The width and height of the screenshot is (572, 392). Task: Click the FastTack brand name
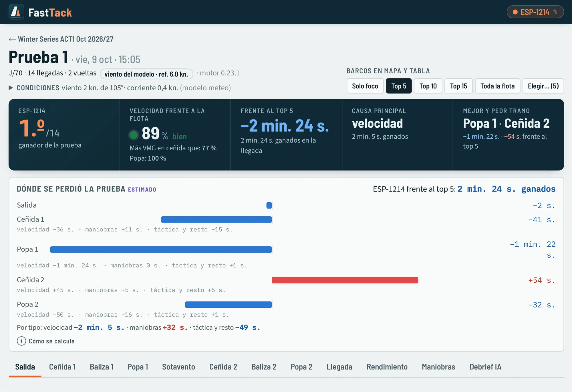[x=50, y=13]
